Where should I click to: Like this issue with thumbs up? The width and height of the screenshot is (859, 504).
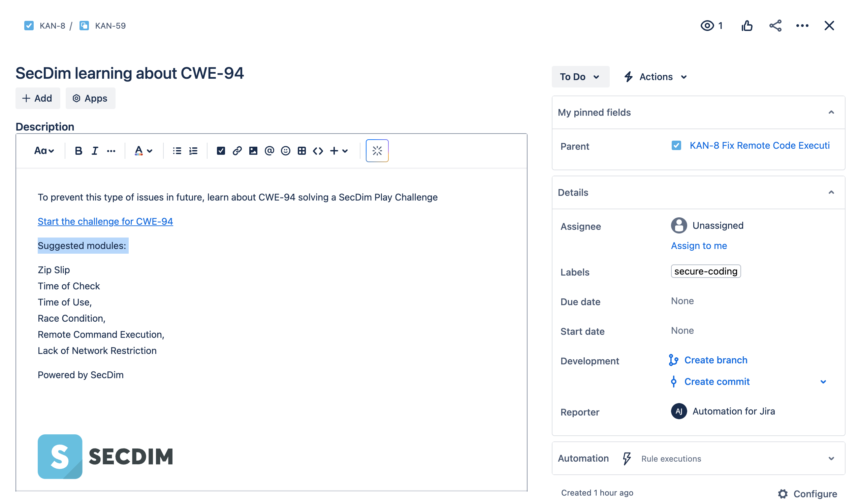click(747, 26)
